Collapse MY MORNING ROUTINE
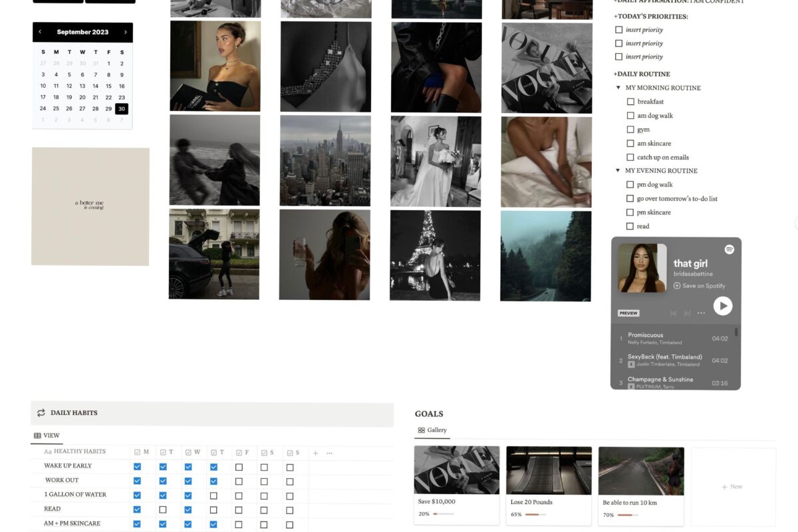798x532 pixels. pos(618,87)
